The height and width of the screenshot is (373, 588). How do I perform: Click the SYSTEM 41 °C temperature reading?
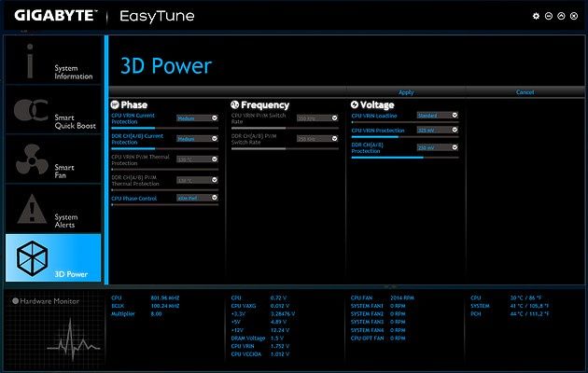pyautogui.click(x=529, y=306)
